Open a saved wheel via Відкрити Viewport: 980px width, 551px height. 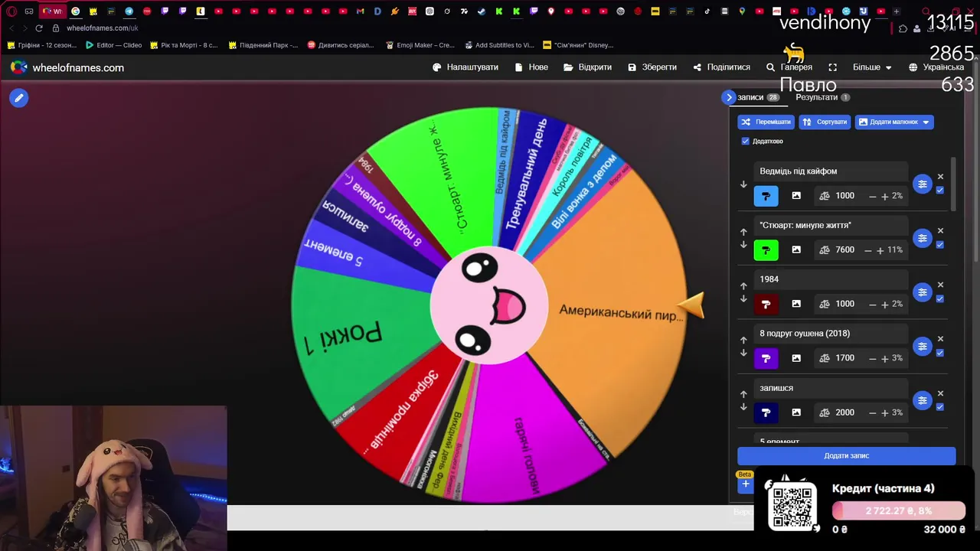click(x=587, y=67)
